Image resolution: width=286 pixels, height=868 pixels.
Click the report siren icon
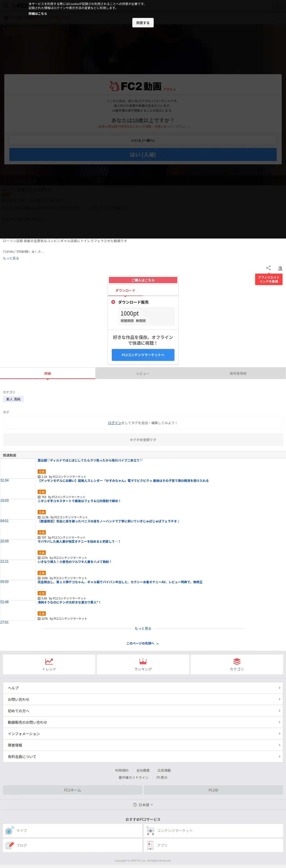280,268
